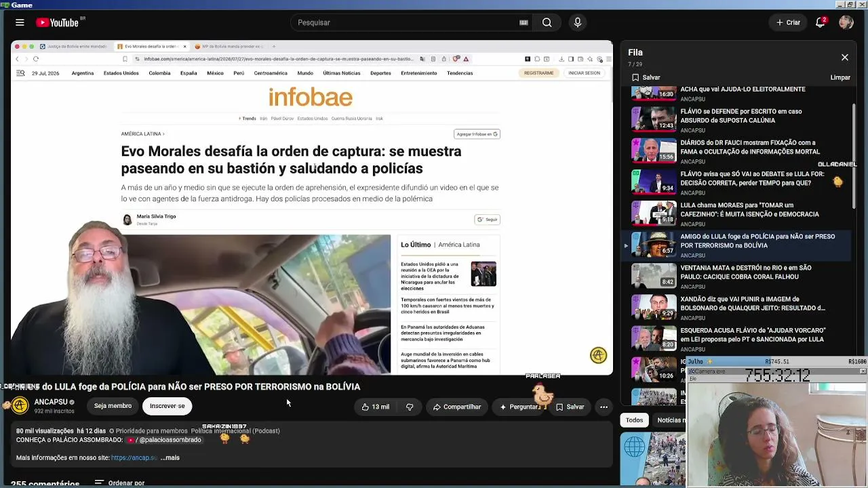Click the 7 / 29 queue position counter
Image resolution: width=868 pixels, height=488 pixels.
tap(635, 64)
